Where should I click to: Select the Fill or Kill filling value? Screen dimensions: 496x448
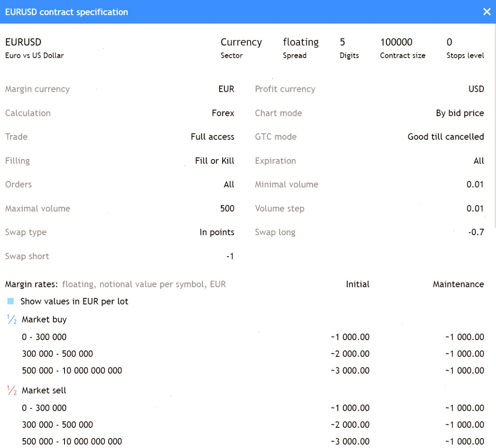[215, 161]
